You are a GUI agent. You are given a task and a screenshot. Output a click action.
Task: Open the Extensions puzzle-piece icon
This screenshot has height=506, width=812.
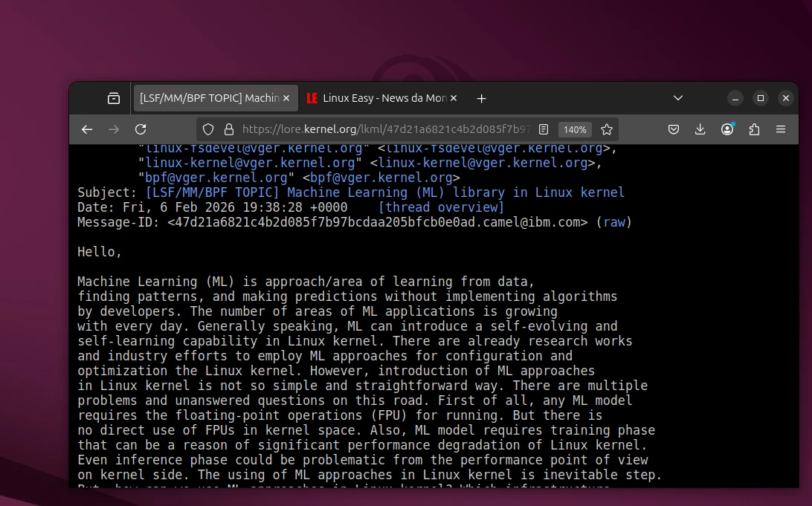point(754,129)
